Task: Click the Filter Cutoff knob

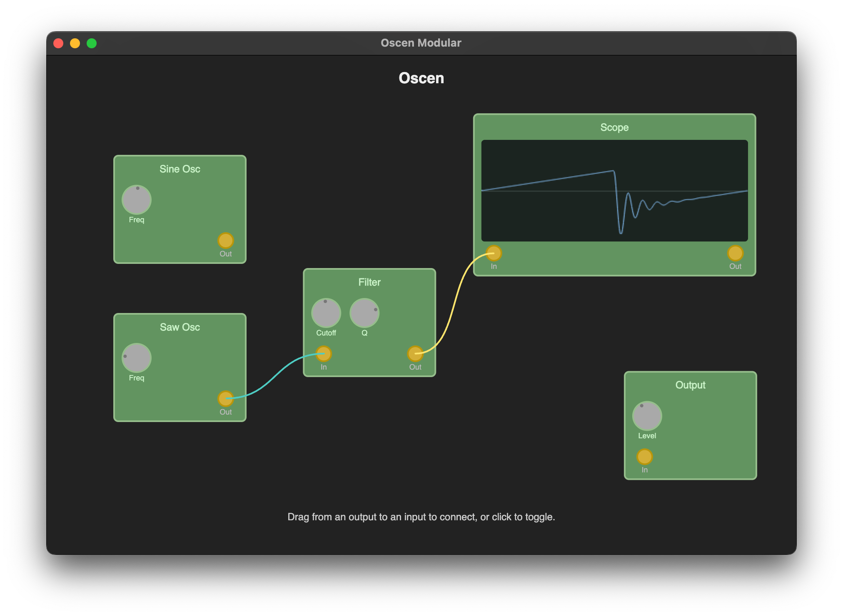Action: pos(326,313)
